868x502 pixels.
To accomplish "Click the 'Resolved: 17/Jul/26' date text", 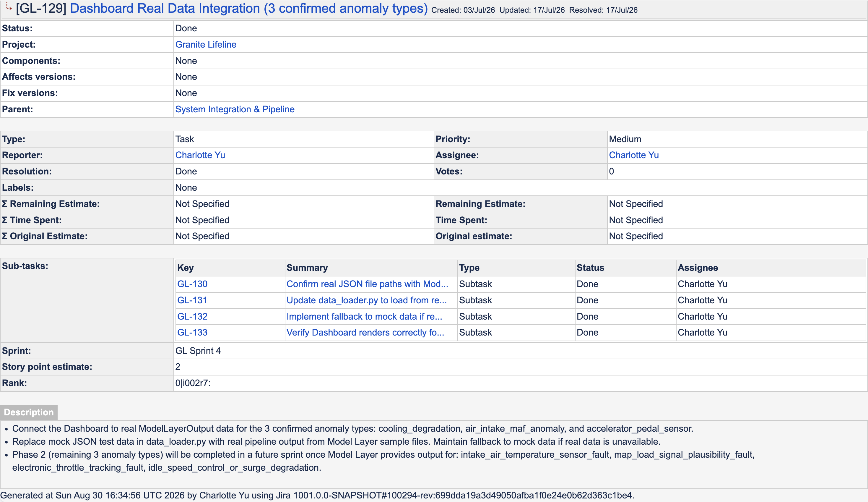I will pyautogui.click(x=603, y=10).
